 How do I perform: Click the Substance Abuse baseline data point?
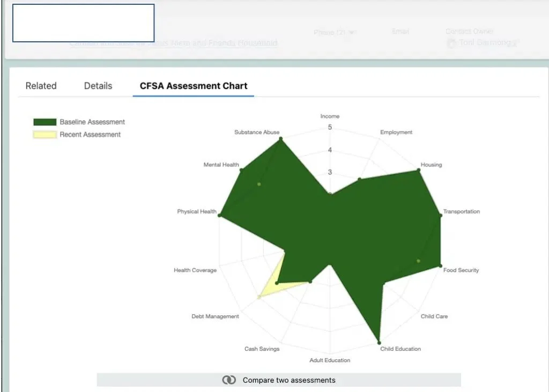coord(280,139)
